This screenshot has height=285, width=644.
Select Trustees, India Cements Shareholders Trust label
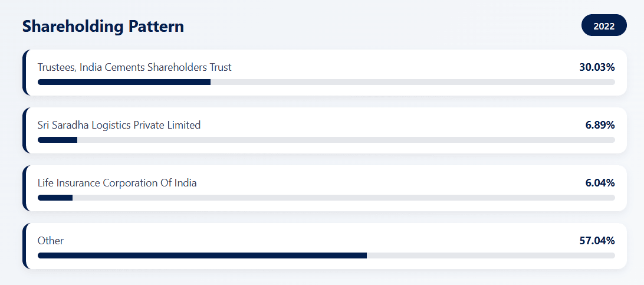click(134, 67)
